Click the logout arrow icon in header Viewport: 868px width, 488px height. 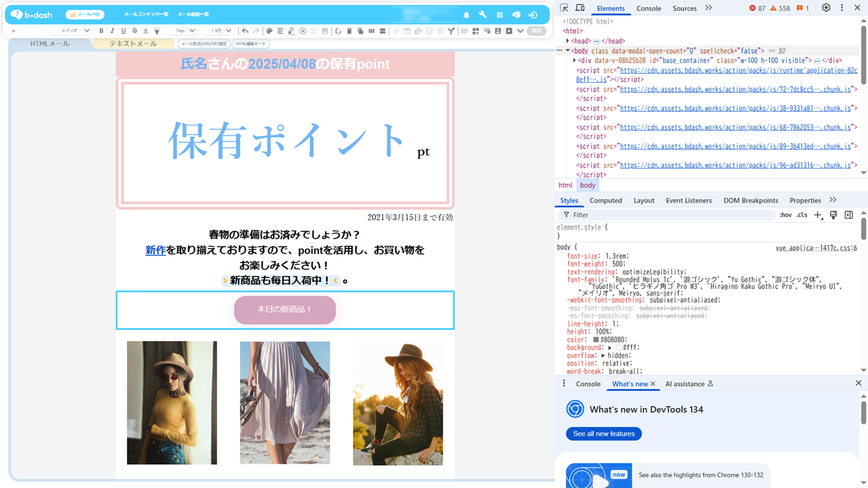click(x=533, y=15)
